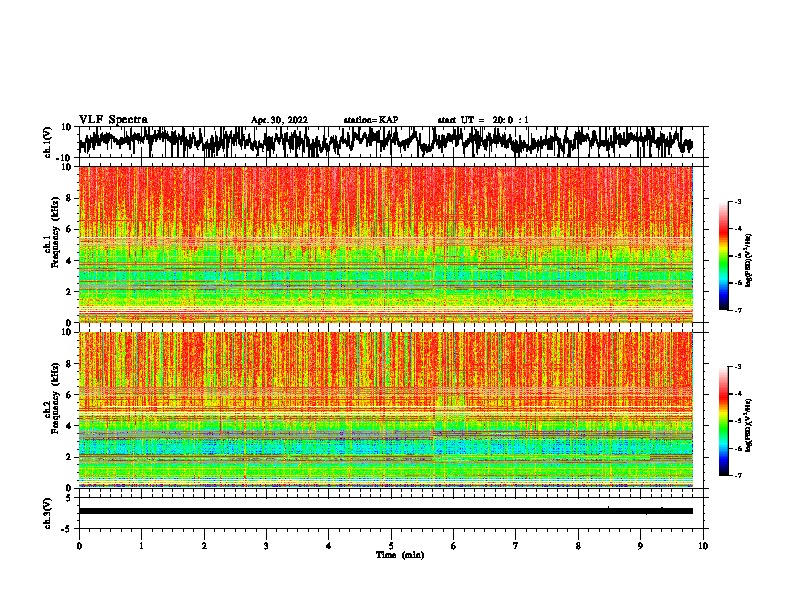The width and height of the screenshot is (792, 612).
Task: Click the ch.2 spectrogram panel
Action: 385,410
